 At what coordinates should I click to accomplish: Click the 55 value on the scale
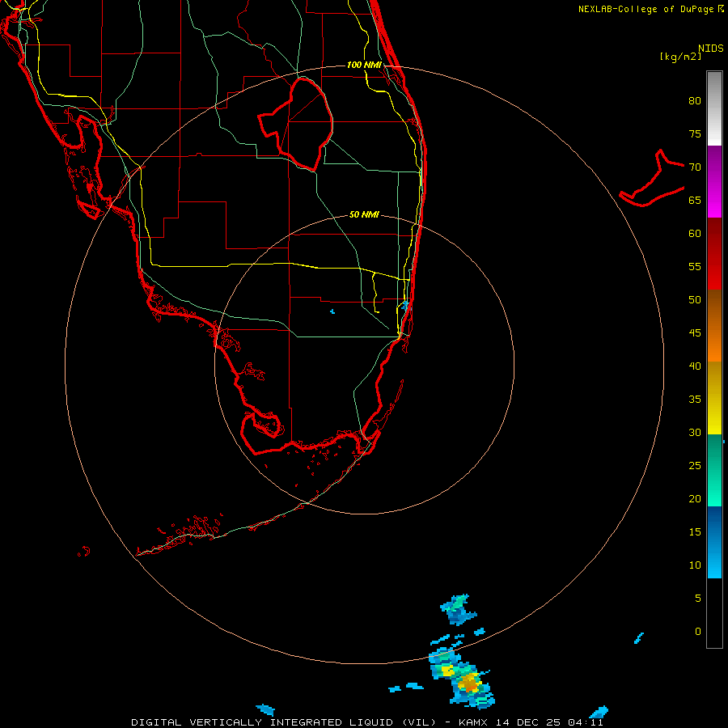(x=695, y=266)
